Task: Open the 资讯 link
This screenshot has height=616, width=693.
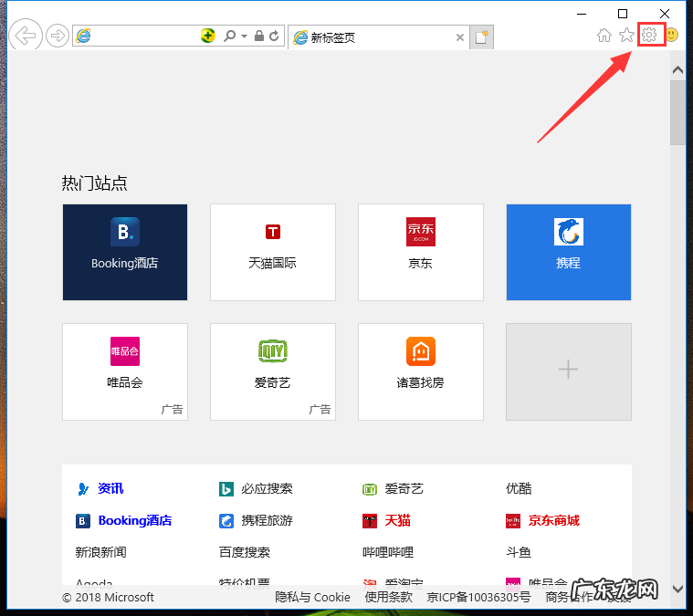Action: [110, 489]
